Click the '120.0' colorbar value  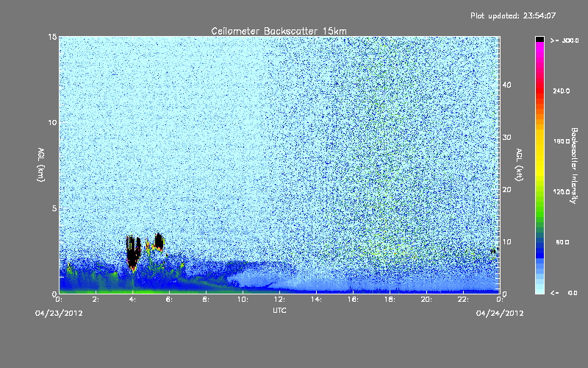click(562, 192)
